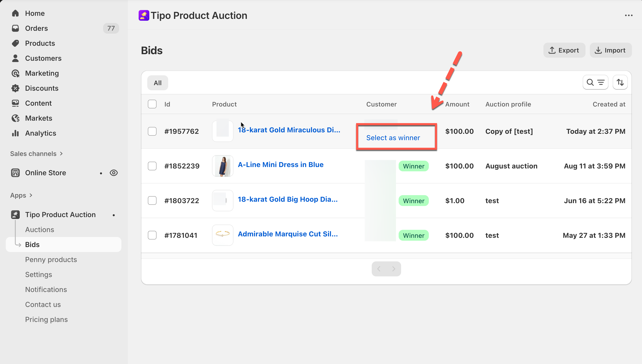Open the Auctions submenu item

coord(39,229)
